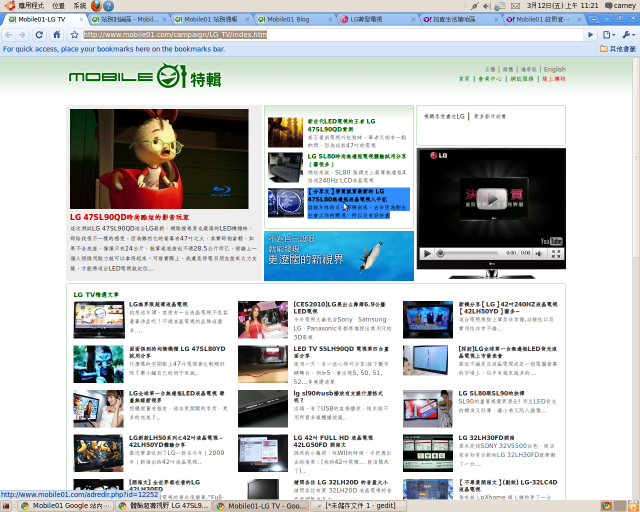Open the LG 42 FULL HD 42LG50FD article

333,441
